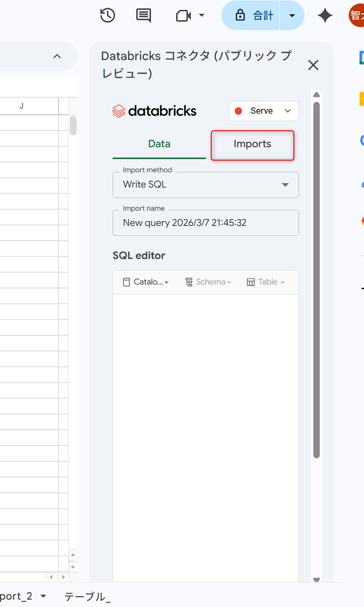Screen dimensions: 364x607
Task: Open the Schema selector dropdown
Action: [x=208, y=282]
